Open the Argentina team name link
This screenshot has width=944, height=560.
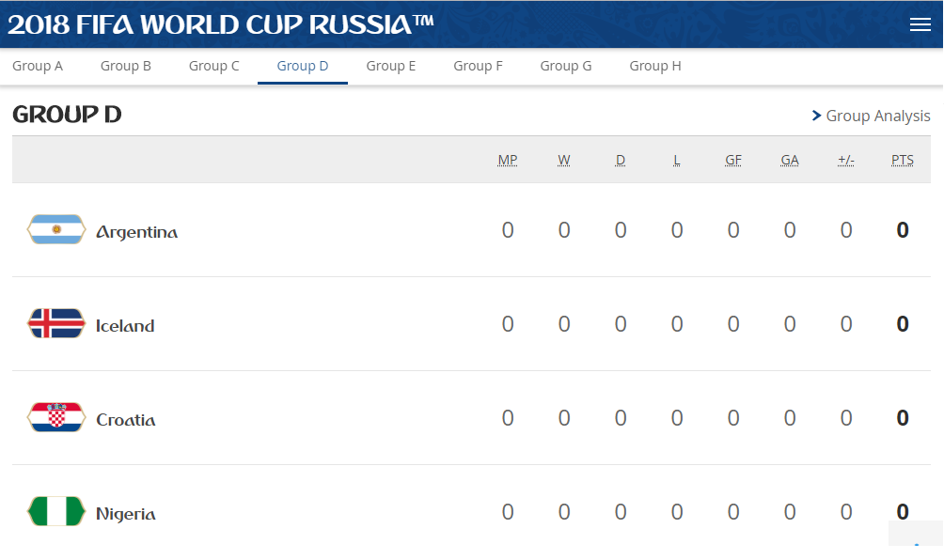(x=137, y=232)
